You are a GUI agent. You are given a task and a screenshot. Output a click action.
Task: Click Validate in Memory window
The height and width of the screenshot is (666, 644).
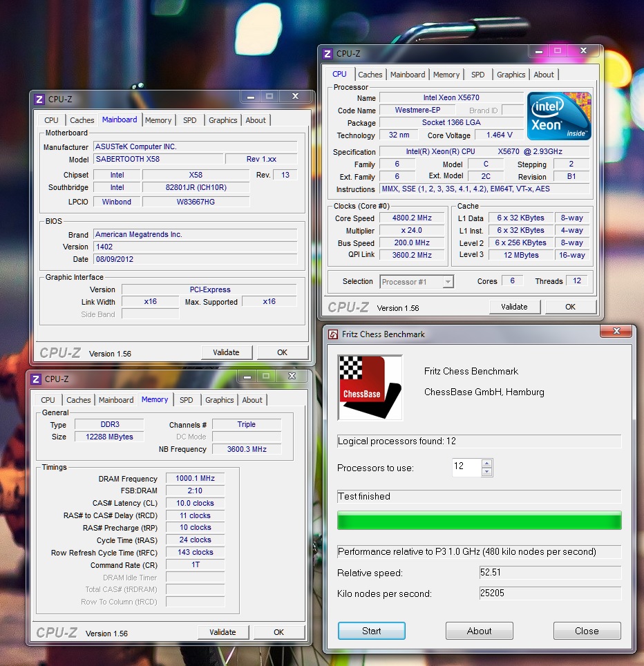pos(222,632)
